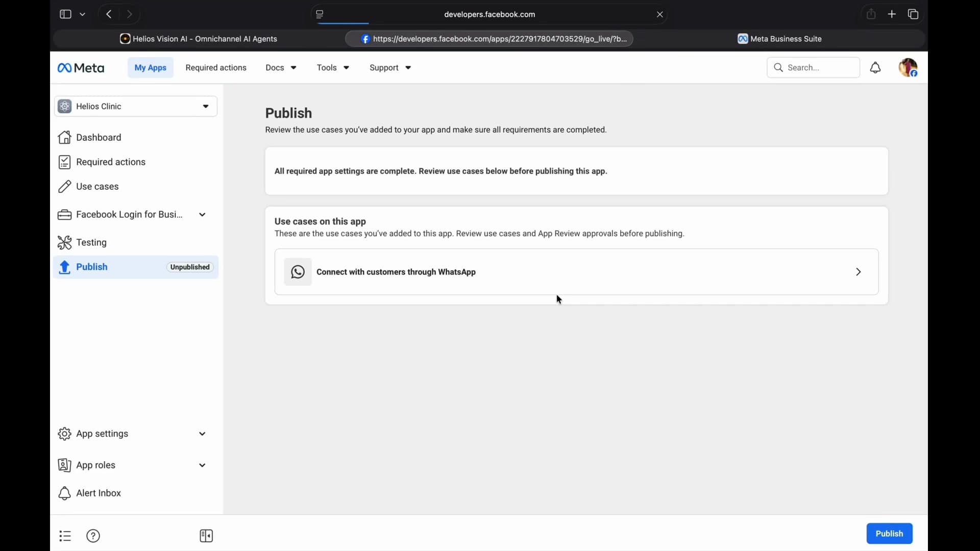Image resolution: width=980 pixels, height=551 pixels.
Task: Open Testing in sidebar
Action: [136, 243]
